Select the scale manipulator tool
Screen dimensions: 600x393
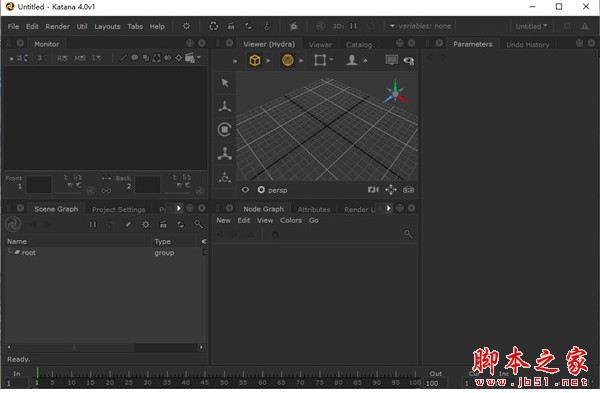225,153
